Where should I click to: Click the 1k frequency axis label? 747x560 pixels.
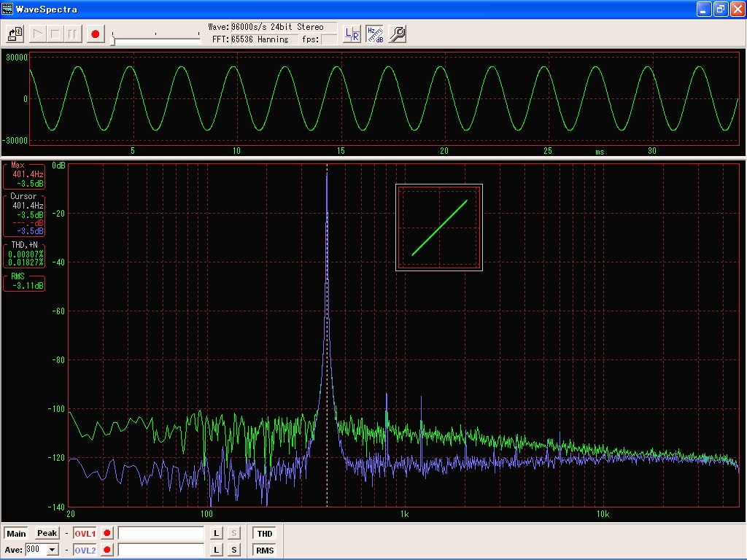point(404,514)
